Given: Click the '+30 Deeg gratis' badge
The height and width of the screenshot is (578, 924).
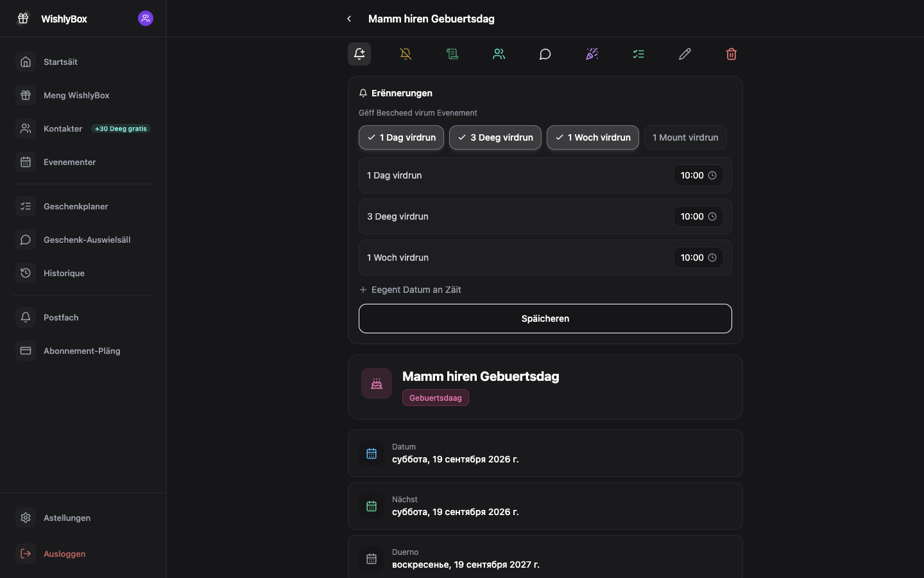Looking at the screenshot, I should pos(121,128).
